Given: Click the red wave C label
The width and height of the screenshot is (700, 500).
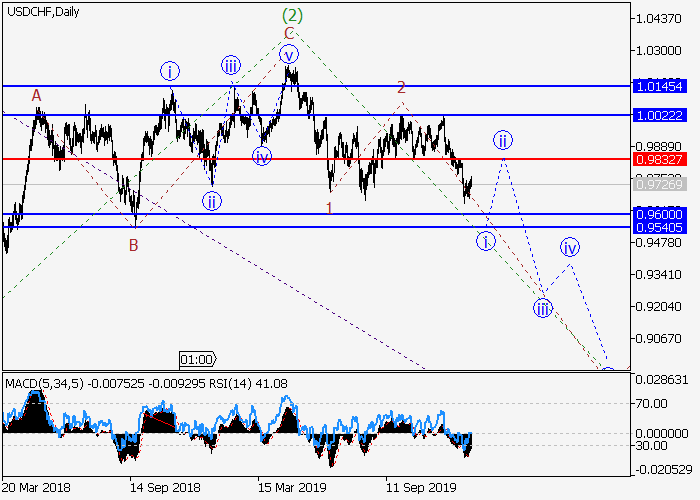Looking at the screenshot, I should coord(288,33).
